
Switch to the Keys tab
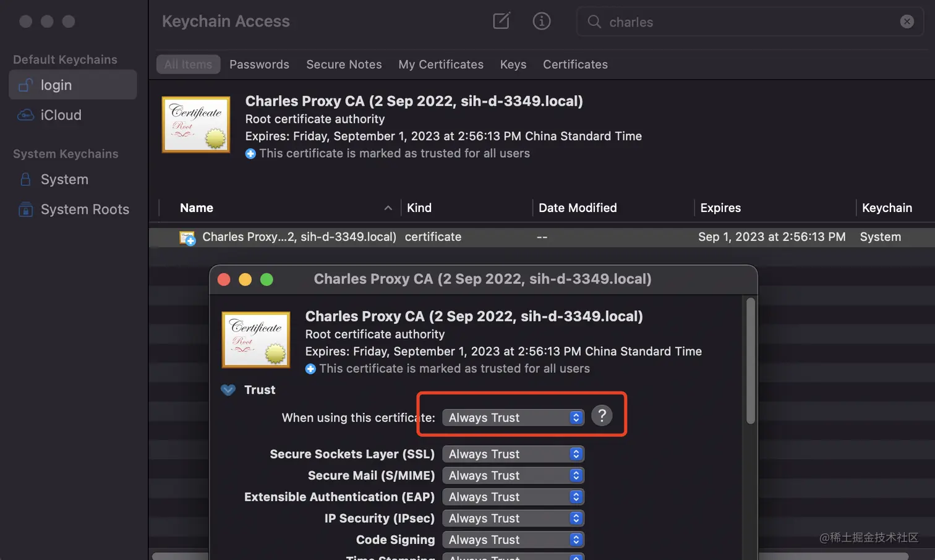513,64
